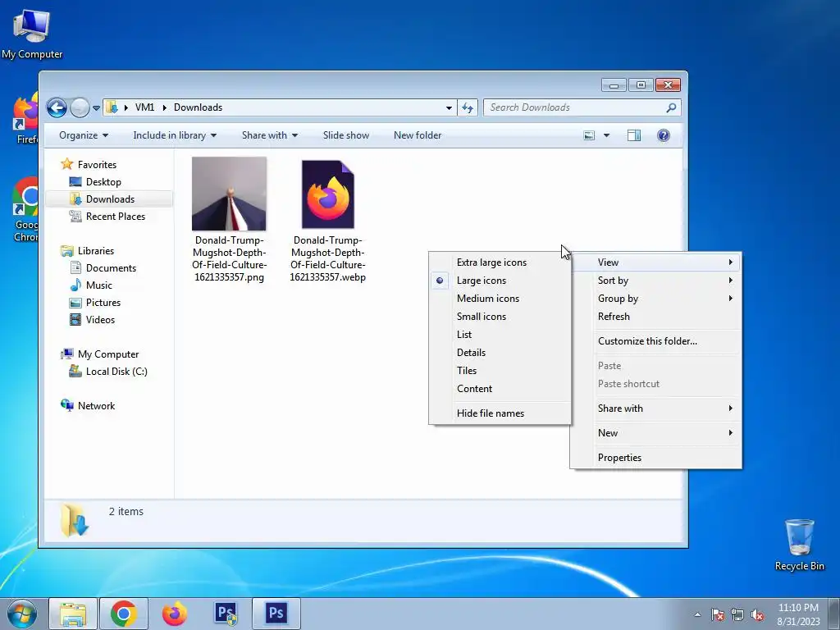This screenshot has width=840, height=630.
Task: Click the muted volume tray icon
Action: 757,614
